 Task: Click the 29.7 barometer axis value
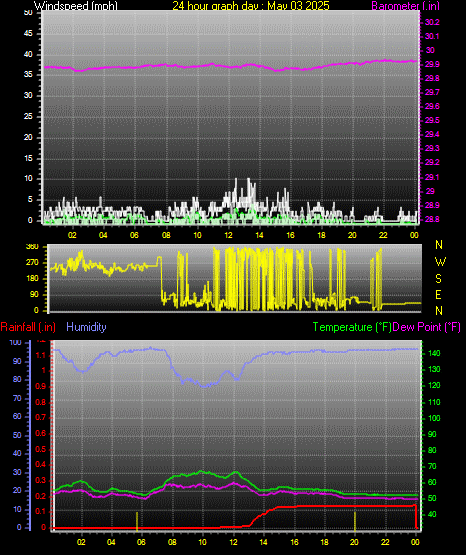tap(432, 92)
